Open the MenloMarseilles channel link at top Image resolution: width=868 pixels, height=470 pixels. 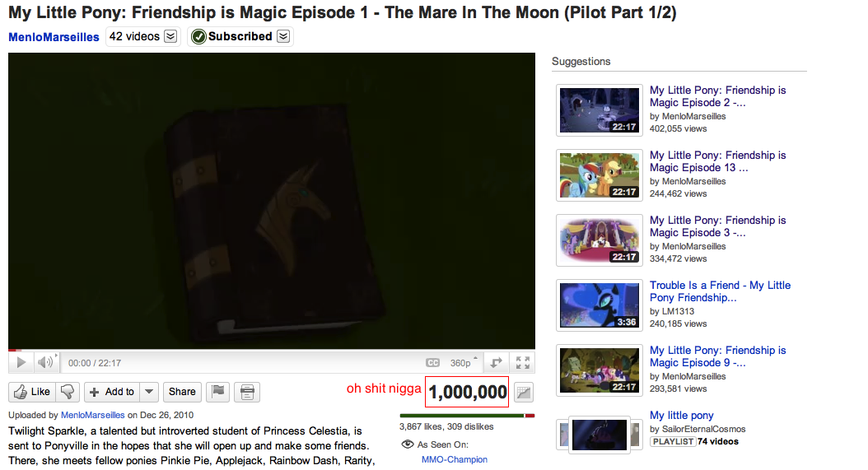54,37
